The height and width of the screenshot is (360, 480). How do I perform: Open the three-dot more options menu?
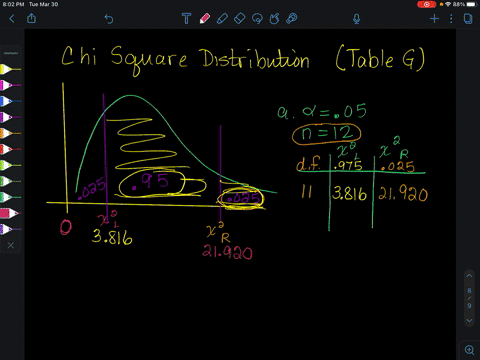click(x=451, y=19)
